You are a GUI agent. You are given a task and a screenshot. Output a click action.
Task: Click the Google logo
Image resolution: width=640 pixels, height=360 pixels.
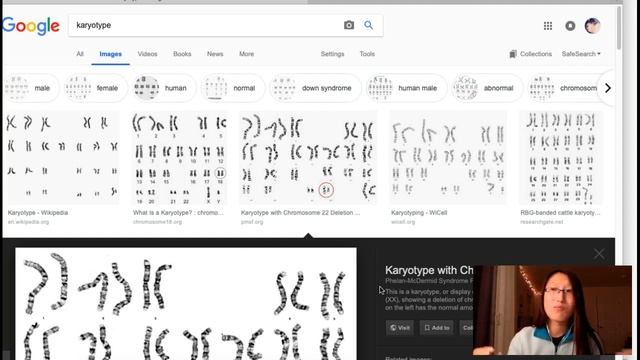coord(31,26)
